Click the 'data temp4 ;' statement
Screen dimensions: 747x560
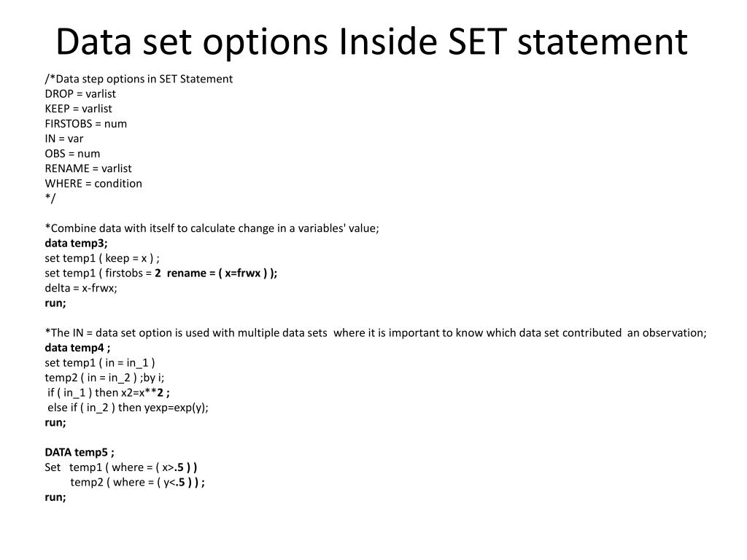(x=77, y=348)
